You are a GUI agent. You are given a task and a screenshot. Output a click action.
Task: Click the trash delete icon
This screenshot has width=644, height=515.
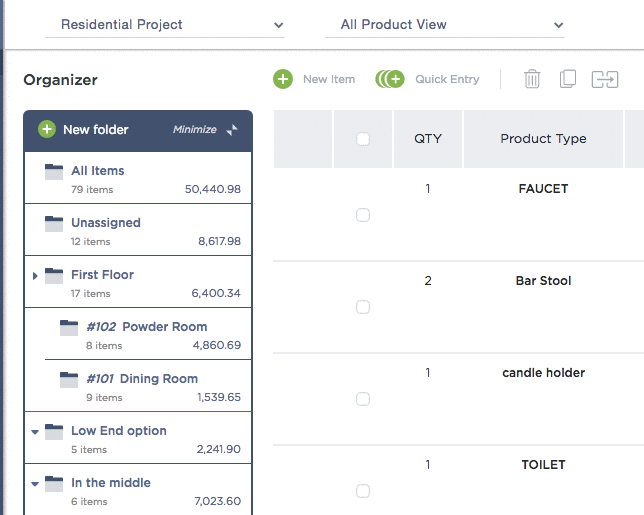click(x=532, y=79)
